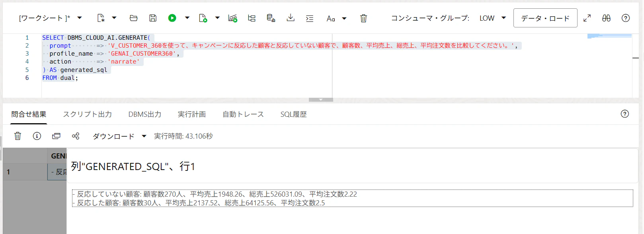Click the database toolbar icon
Viewport: 644px width, 234px height.
pyautogui.click(x=271, y=18)
